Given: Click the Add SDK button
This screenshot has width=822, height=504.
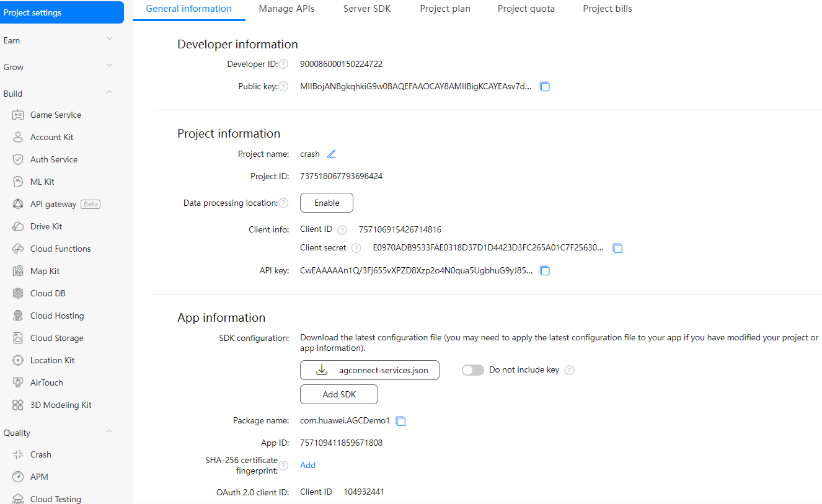Looking at the screenshot, I should 339,394.
